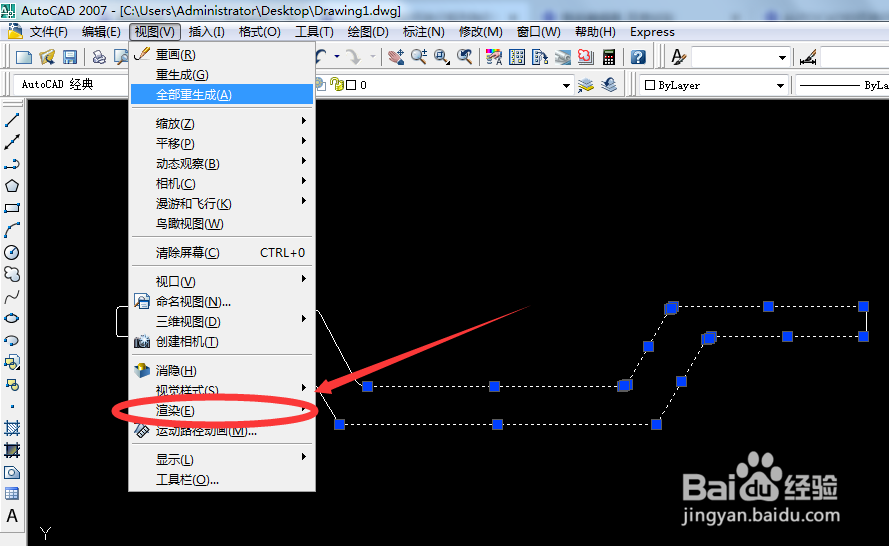Viewport: 889px width, 546px height.
Task: Click the Plot print icon
Action: pyautogui.click(x=99, y=57)
